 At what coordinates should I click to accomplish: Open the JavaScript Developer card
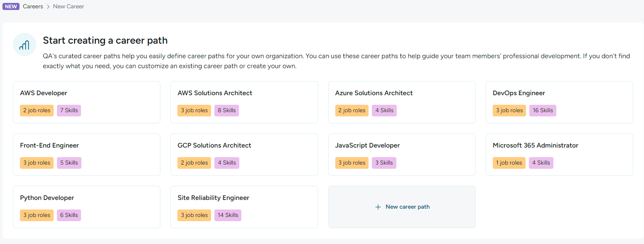(402, 155)
